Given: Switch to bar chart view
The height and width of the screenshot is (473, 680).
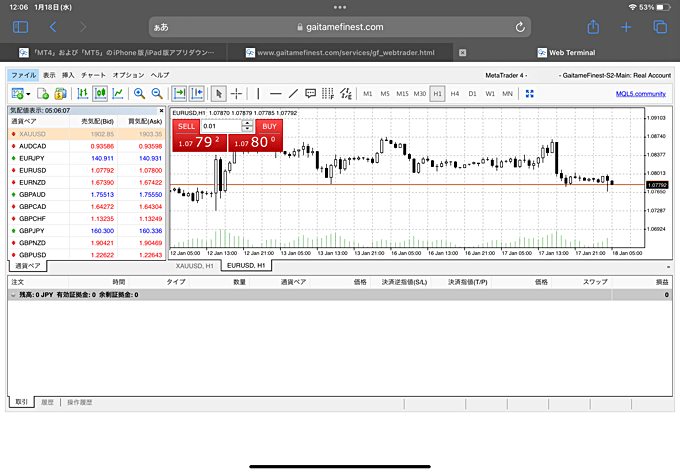Looking at the screenshot, I should coord(82,94).
